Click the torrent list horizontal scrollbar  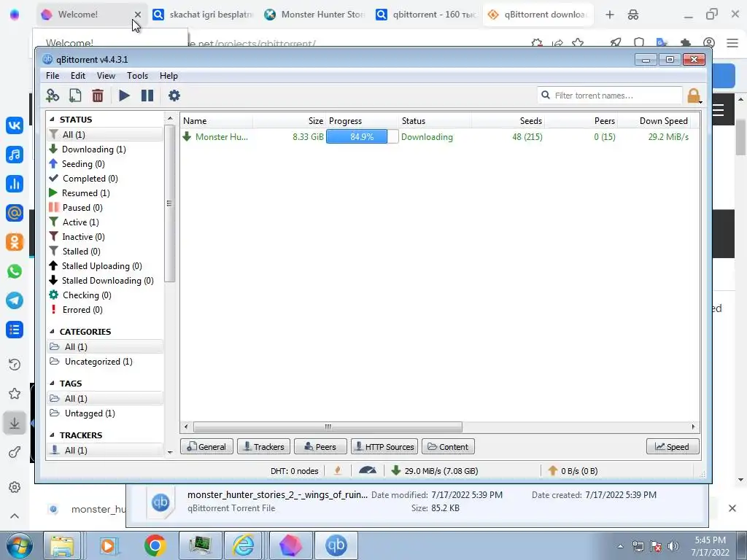click(328, 427)
